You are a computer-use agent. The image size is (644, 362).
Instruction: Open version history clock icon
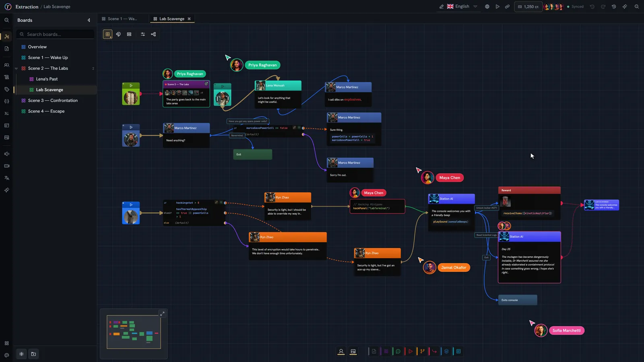614,6
